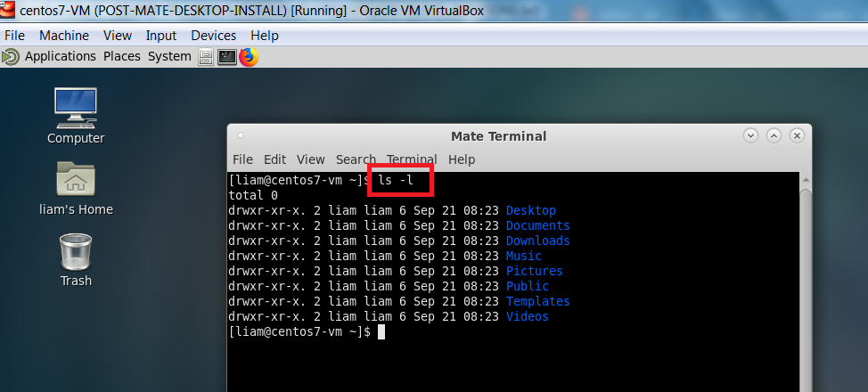Expand the Places menu in the panel
The image size is (868, 392).
tap(122, 56)
